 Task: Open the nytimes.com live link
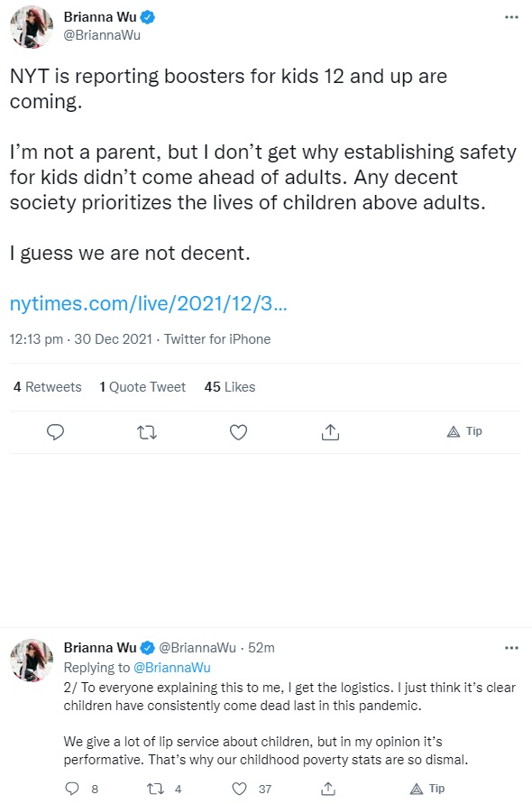click(x=149, y=303)
